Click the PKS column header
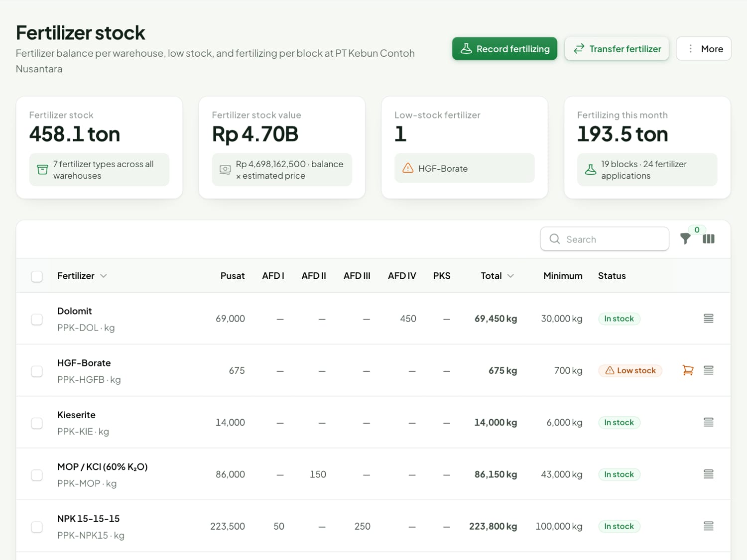 pos(442,276)
